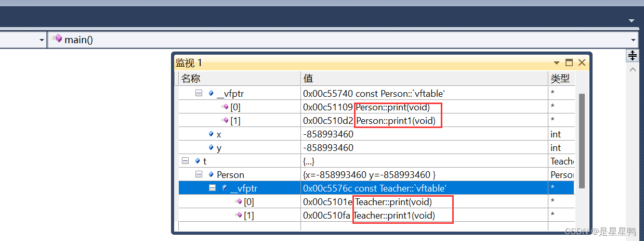Select the Person name under t
The height and width of the screenshot is (241, 644).
coord(230,175)
